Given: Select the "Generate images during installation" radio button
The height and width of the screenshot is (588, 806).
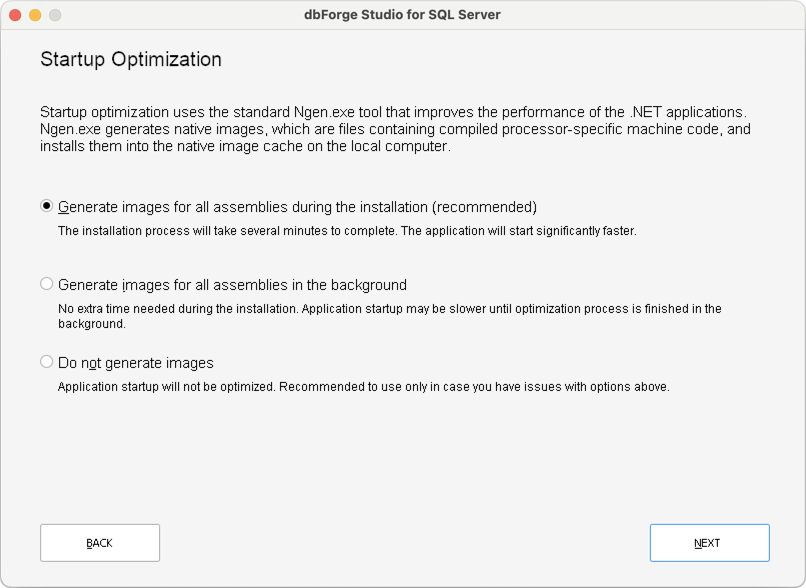Looking at the screenshot, I should tap(46, 206).
